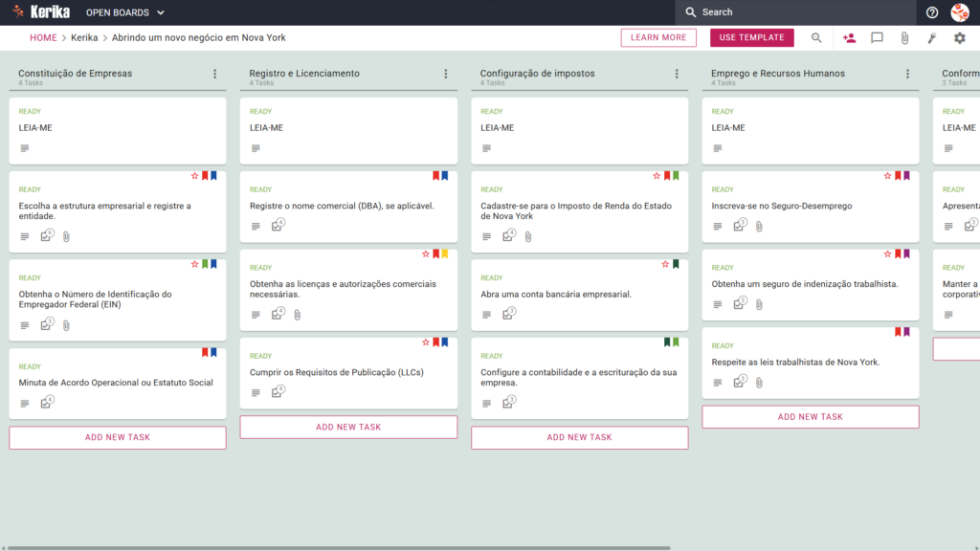The width and height of the screenshot is (980, 551).
Task: Open the board attachments paperclip icon
Action: tap(904, 38)
